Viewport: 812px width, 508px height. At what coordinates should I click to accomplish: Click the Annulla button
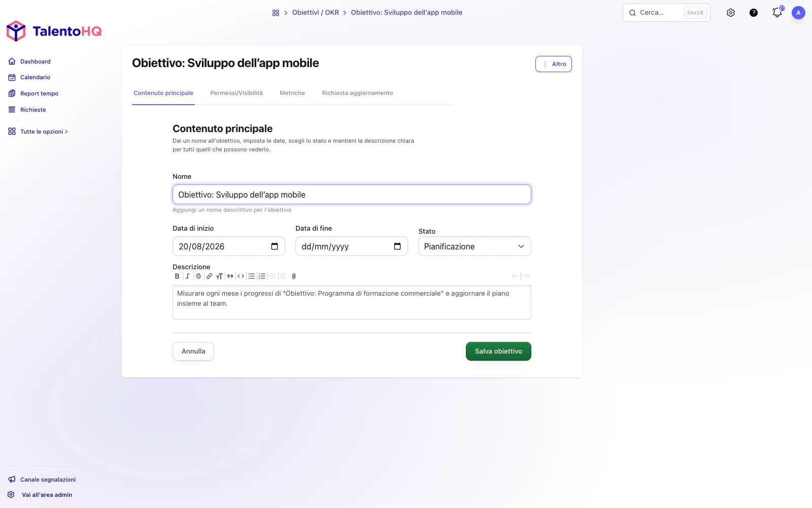(193, 352)
